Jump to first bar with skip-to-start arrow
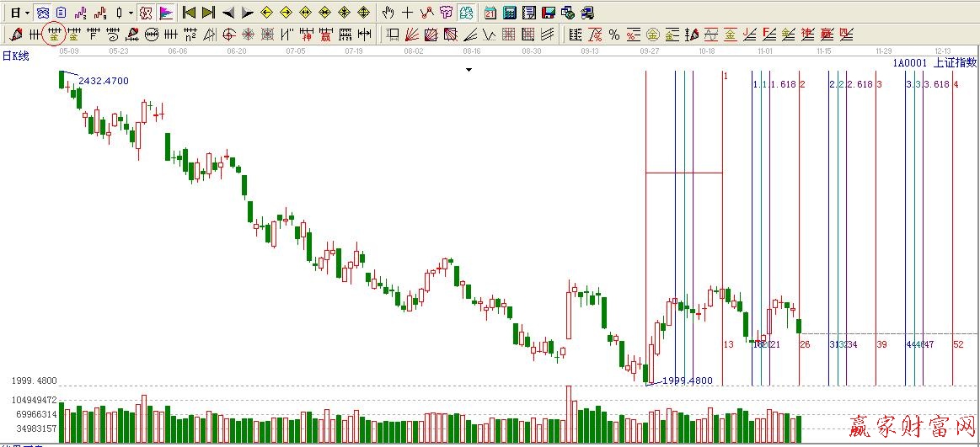This screenshot has width=980, height=447. coord(189,13)
